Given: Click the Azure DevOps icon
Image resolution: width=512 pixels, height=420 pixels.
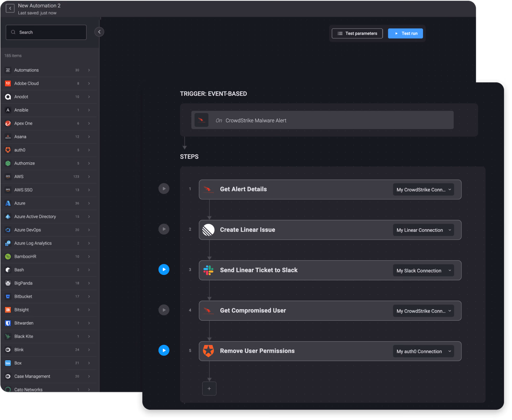Looking at the screenshot, I should click(8, 230).
